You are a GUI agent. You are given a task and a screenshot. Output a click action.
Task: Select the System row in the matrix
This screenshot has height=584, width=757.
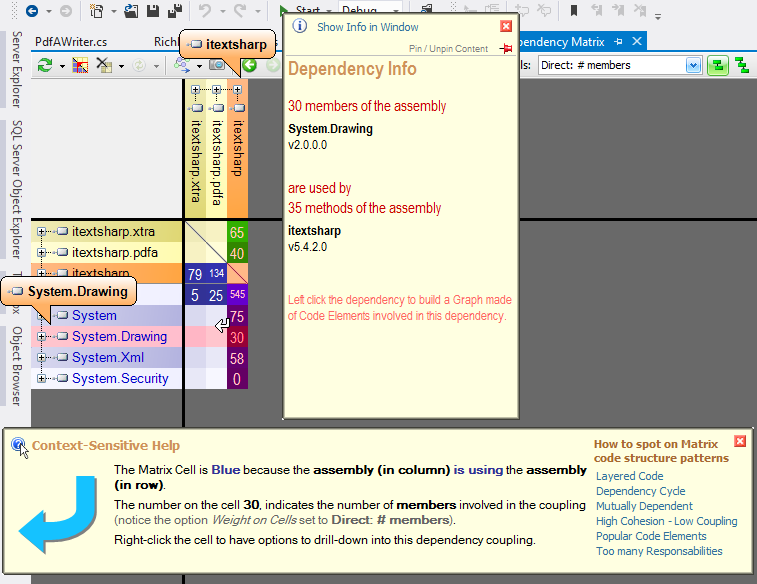pyautogui.click(x=106, y=316)
